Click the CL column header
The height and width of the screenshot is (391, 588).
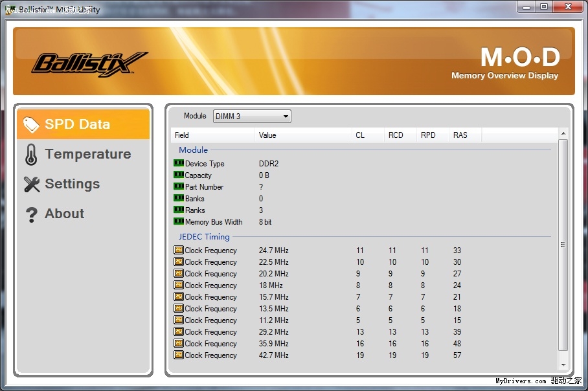(x=368, y=135)
